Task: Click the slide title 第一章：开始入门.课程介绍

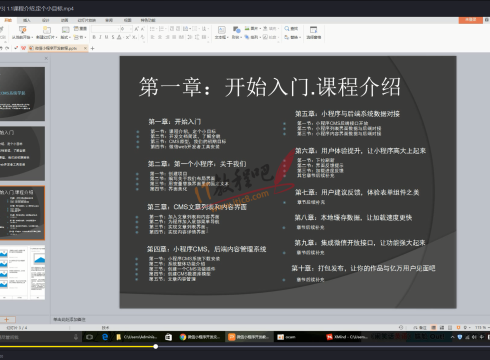Action: [269, 87]
